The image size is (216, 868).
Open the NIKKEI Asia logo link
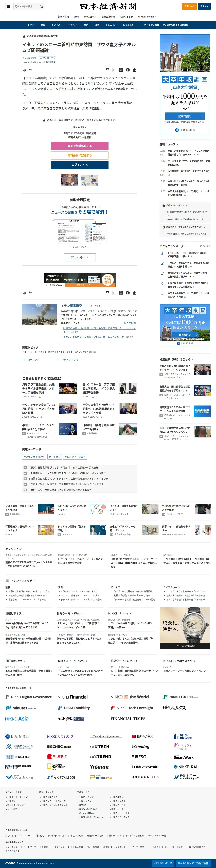[x=17, y=719]
